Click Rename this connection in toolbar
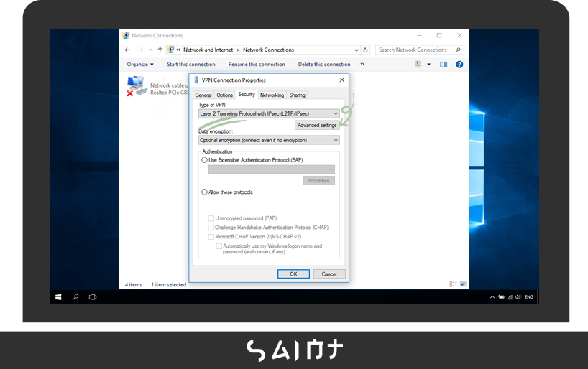This screenshot has height=369, width=588. (x=257, y=64)
